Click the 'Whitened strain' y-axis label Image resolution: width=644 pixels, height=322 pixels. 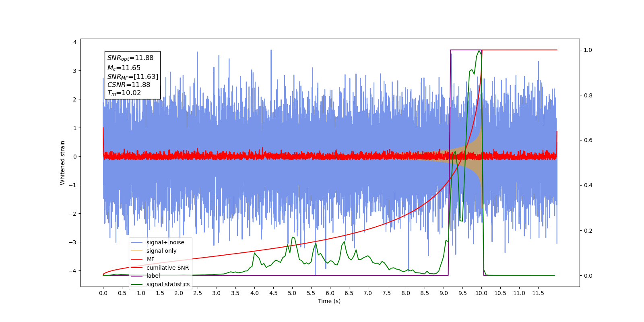[x=62, y=163]
